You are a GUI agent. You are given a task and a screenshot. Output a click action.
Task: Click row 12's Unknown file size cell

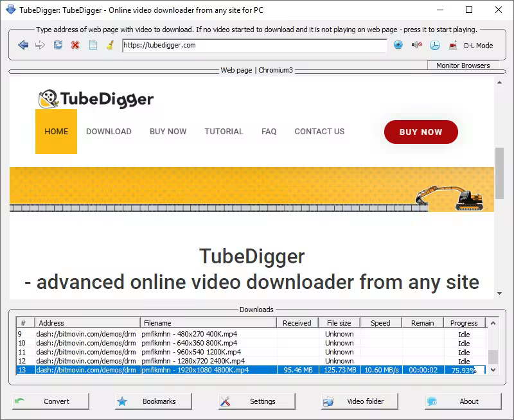(x=339, y=361)
